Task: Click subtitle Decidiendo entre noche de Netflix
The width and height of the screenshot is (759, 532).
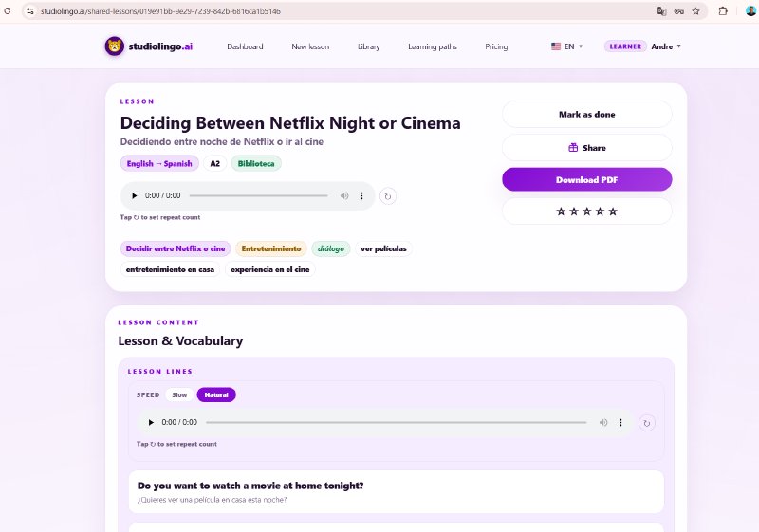Action: pyautogui.click(x=222, y=141)
